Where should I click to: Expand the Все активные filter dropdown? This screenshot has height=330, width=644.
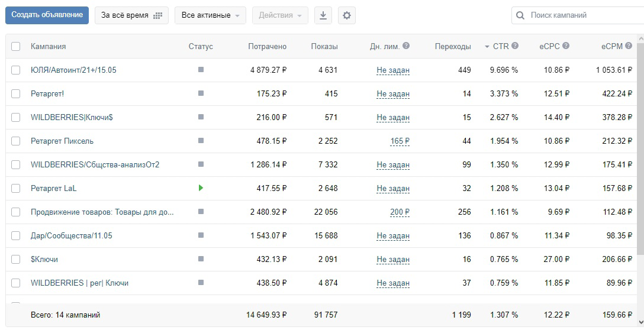pos(210,15)
